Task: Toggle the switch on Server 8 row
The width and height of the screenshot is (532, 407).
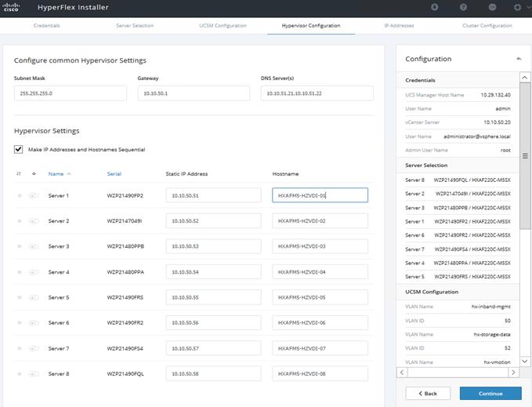Action: click(33, 374)
